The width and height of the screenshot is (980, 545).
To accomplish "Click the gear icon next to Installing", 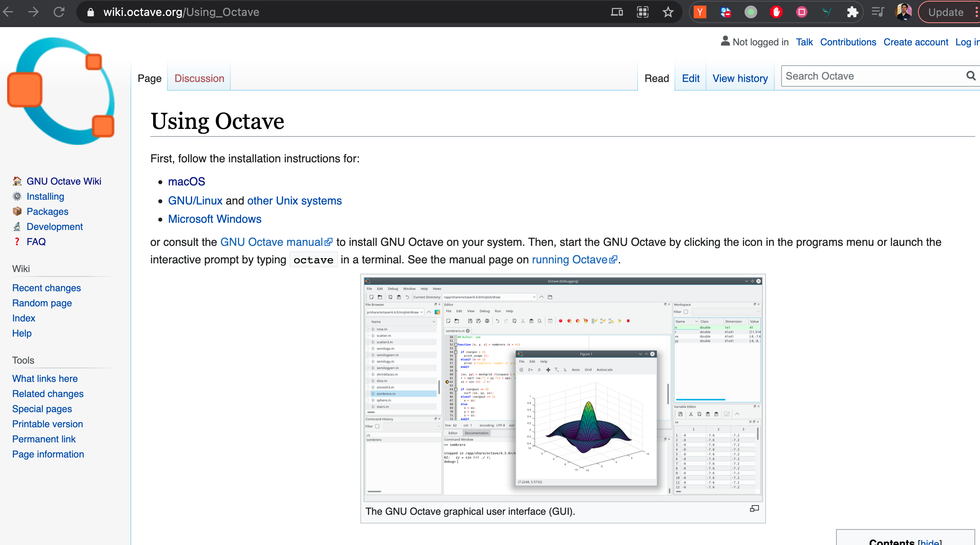I will 17,196.
